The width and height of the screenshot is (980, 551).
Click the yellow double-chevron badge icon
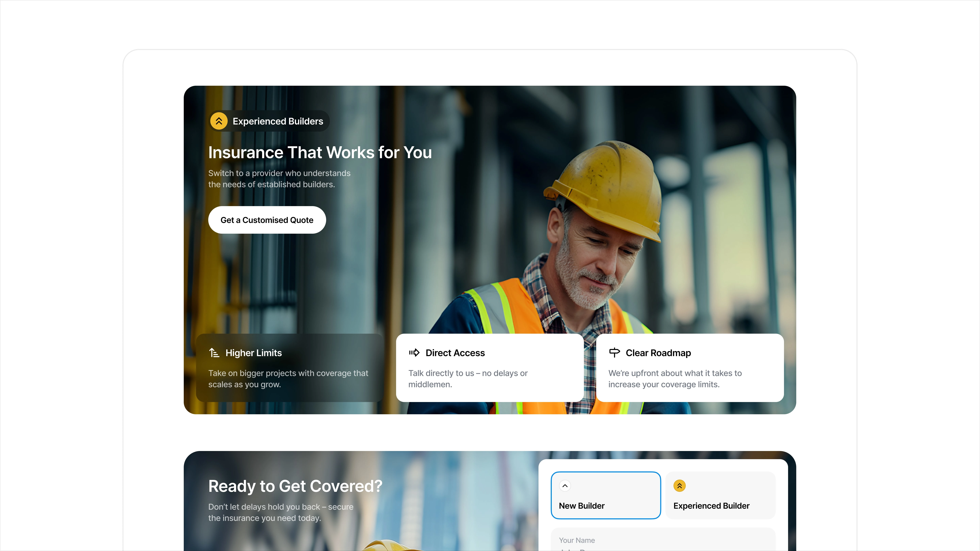point(219,121)
